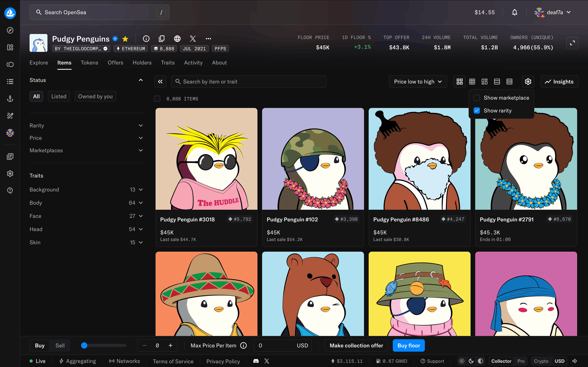The image size is (588, 367).
Task: Open the collection website globe icon
Action: click(177, 39)
